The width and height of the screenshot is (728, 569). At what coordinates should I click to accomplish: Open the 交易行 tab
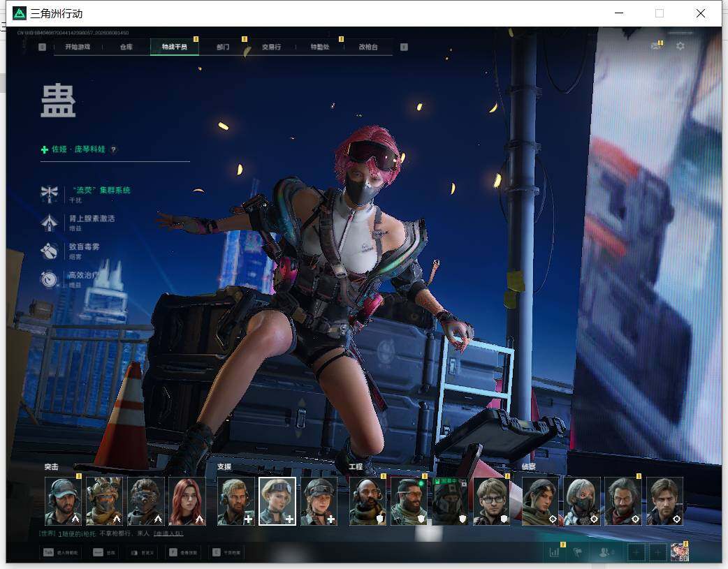coord(271,47)
